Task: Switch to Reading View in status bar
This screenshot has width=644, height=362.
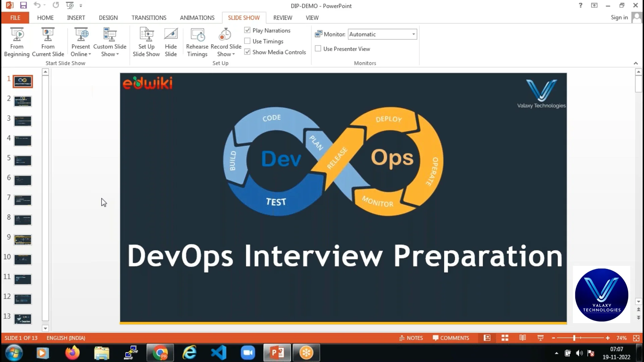Action: [523, 338]
